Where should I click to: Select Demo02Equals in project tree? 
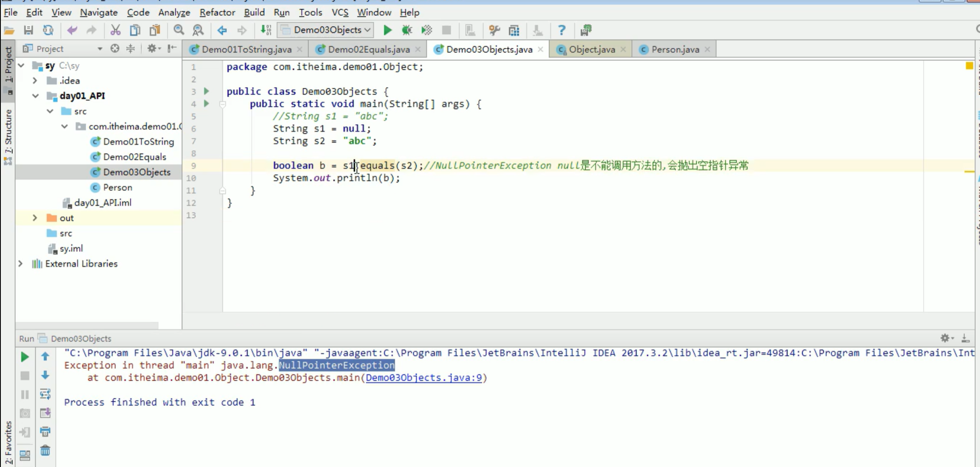coord(134,157)
